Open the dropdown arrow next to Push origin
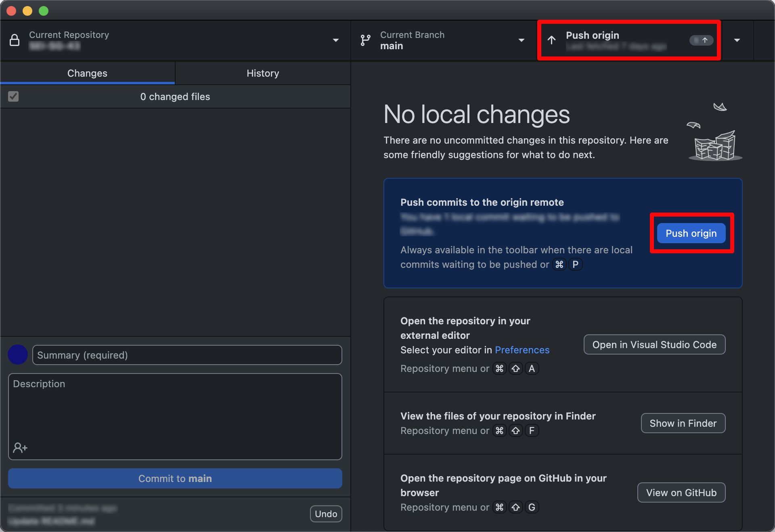The width and height of the screenshot is (775, 532). [x=737, y=40]
